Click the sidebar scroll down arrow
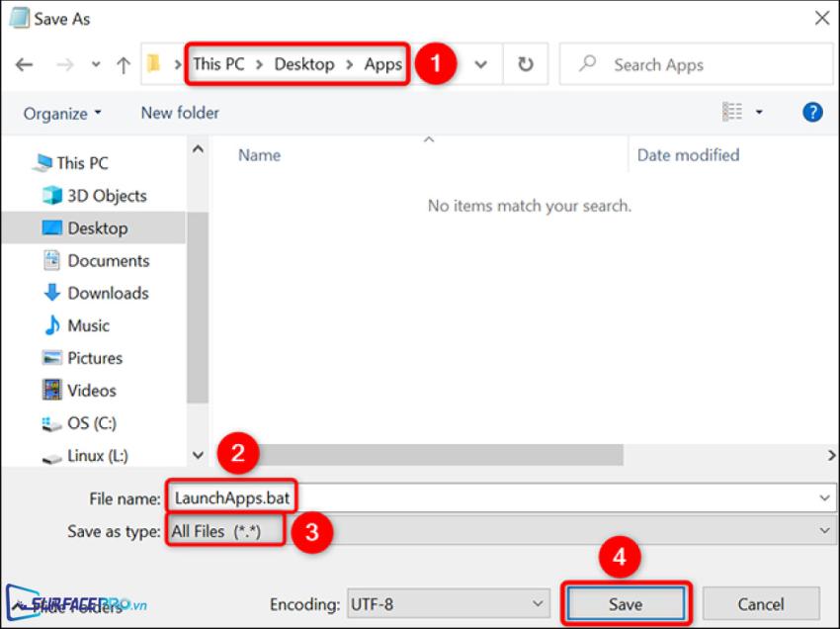The width and height of the screenshot is (840, 629). (198, 455)
